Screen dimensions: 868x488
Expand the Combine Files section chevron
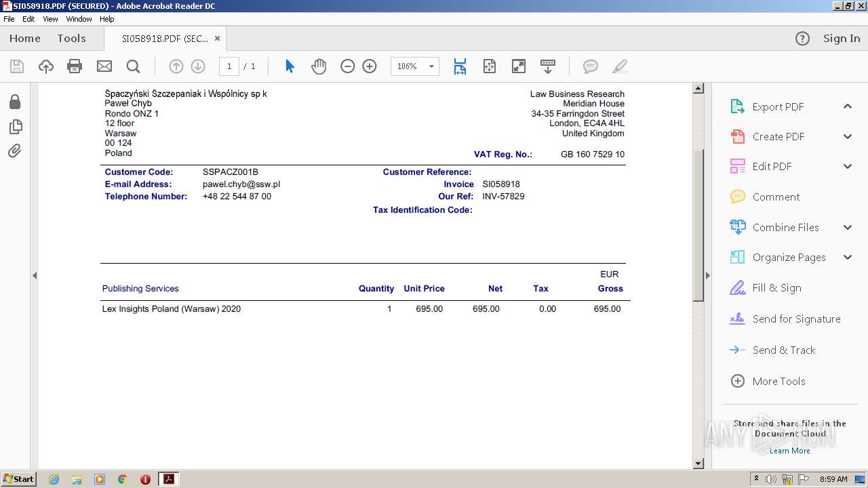pyautogui.click(x=848, y=227)
